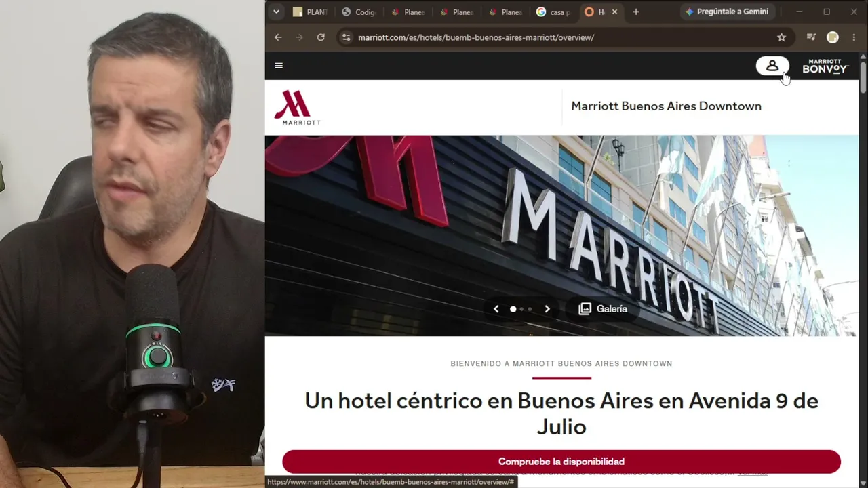Open a new browser tab
Screen dimensions: 868x488
635,12
